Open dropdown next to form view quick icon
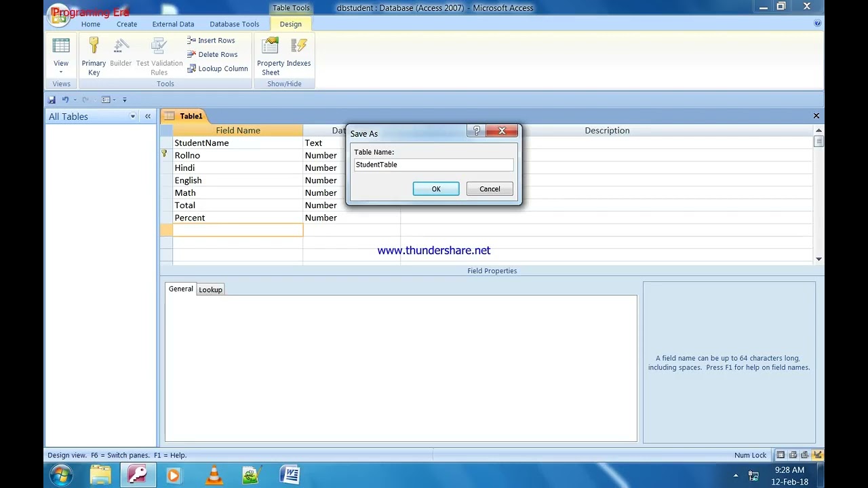868x488 pixels. (114, 100)
